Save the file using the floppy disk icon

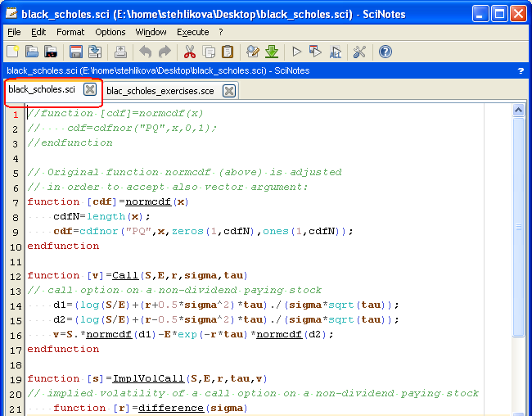76,52
